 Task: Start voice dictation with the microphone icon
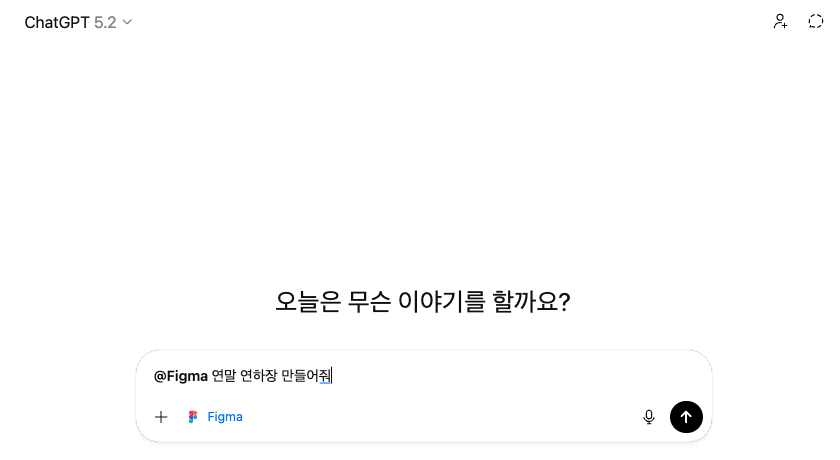[x=649, y=417]
